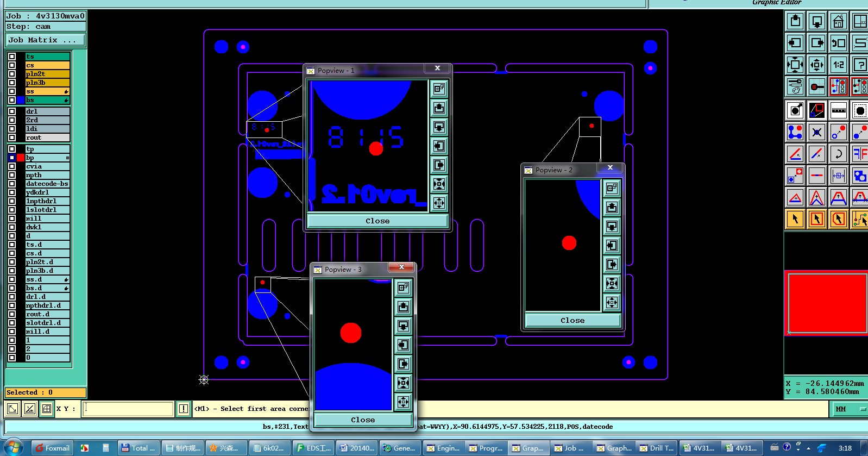
Task: Click the red color swatch of bp layer
Action: (x=21, y=158)
